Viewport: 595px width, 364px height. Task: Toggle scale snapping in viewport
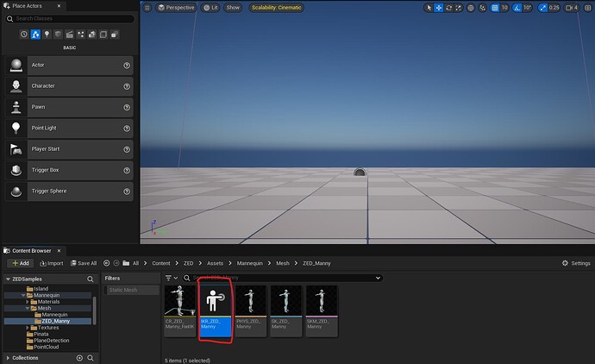click(543, 8)
